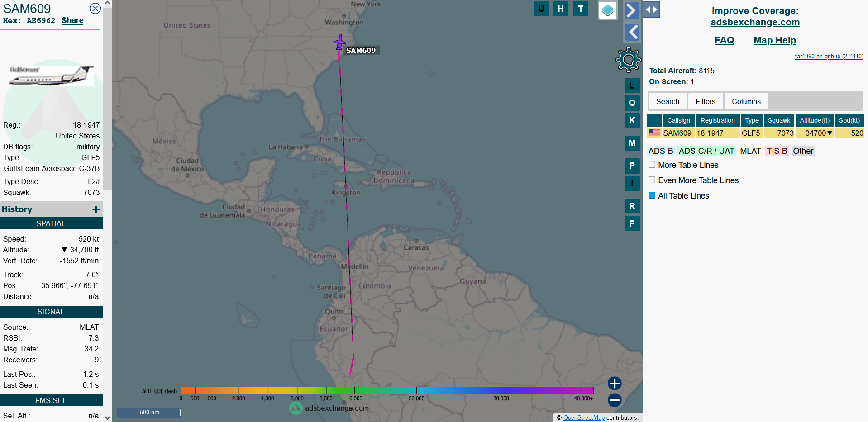
Task: Click the SAM609 callsign cell in table
Action: point(677,133)
